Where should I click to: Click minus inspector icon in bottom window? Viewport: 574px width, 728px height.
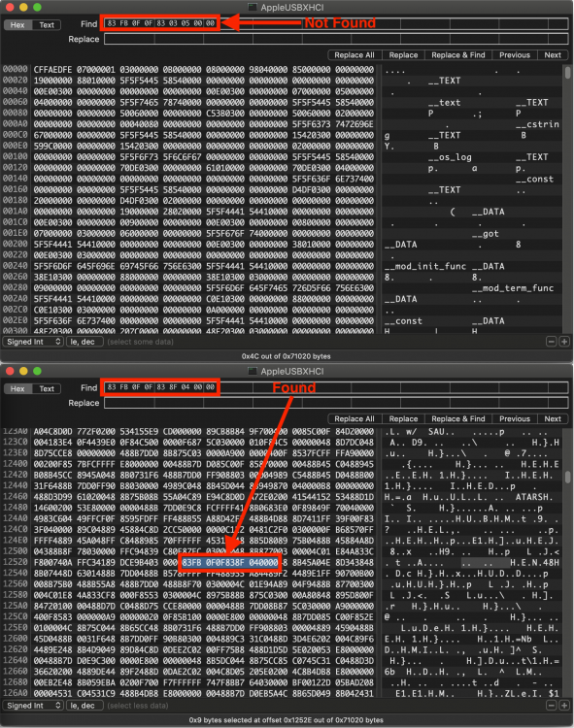pyautogui.click(x=552, y=706)
